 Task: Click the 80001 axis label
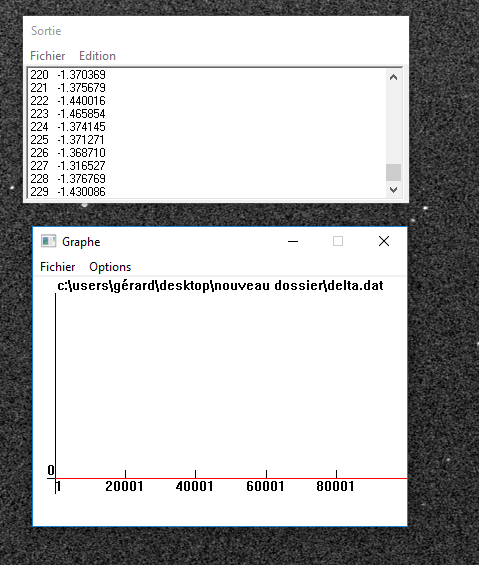[x=335, y=486]
